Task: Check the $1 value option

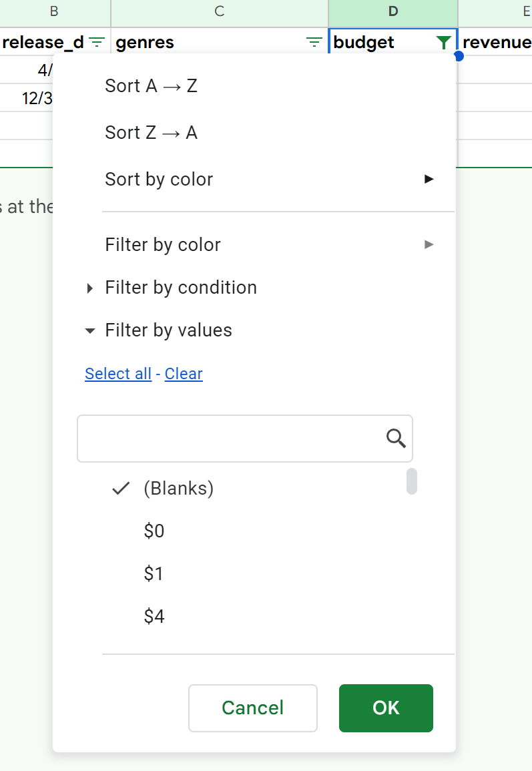Action: [154, 574]
